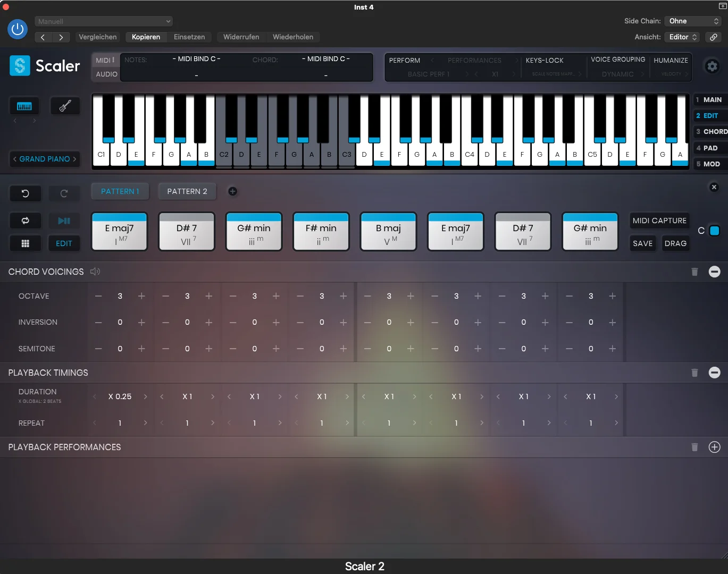Click the MIDI CAPTURE button
Viewport: 728px width, 574px height.
659,221
